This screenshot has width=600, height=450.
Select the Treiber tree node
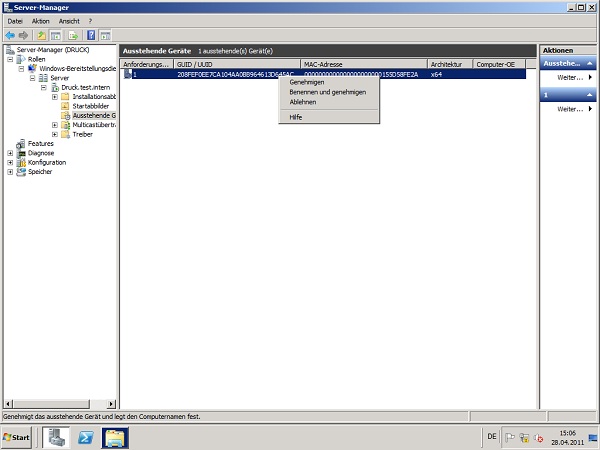coord(83,134)
